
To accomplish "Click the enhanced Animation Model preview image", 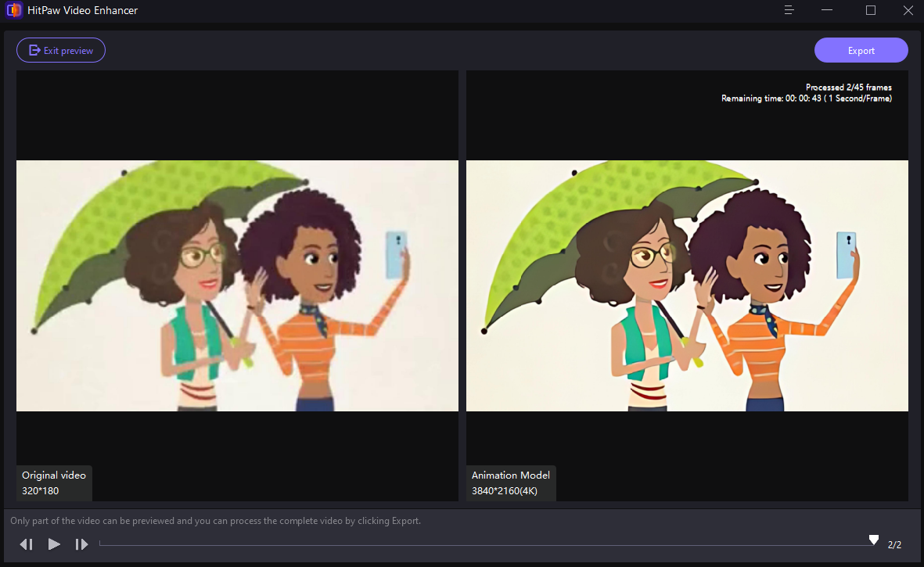I will (687, 285).
